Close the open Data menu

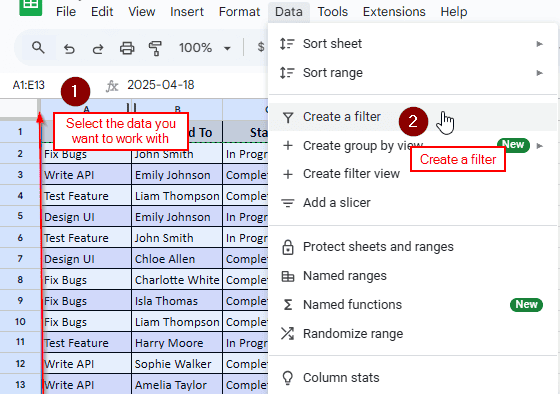click(289, 11)
